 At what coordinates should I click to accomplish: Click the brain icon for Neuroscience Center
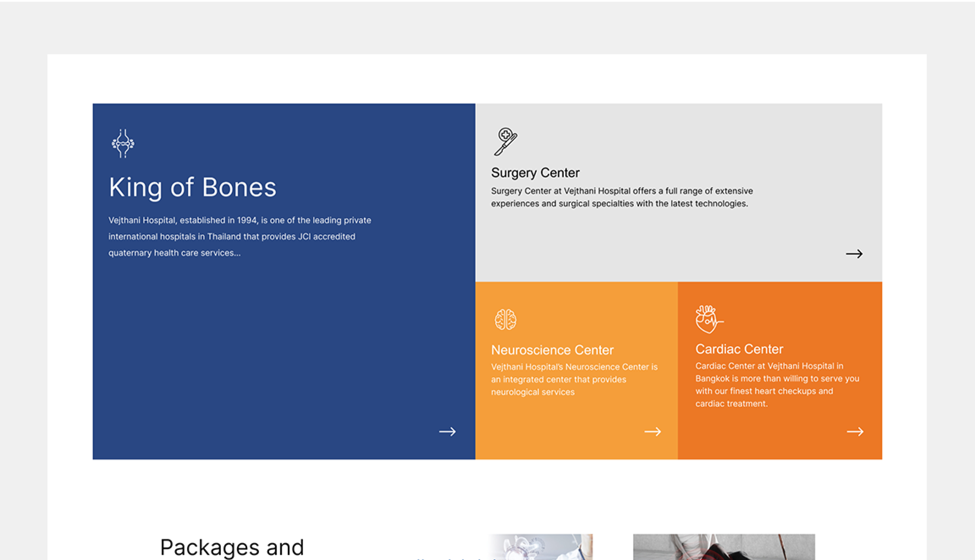(x=505, y=319)
